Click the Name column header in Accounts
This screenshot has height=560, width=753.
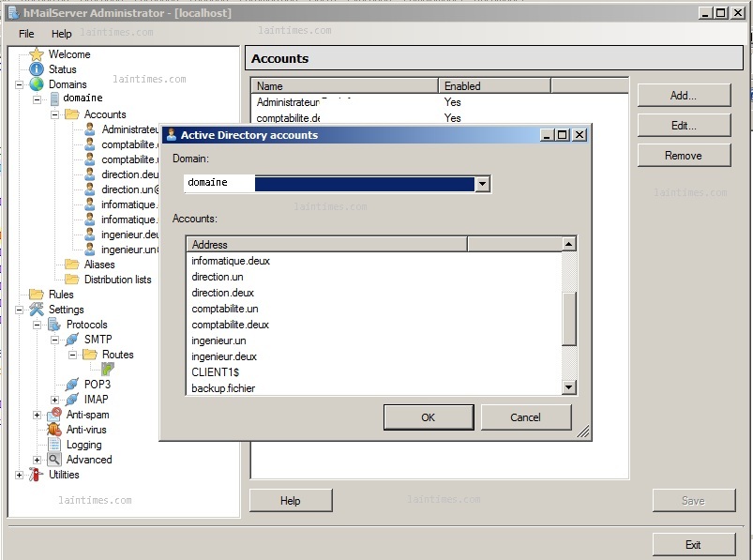click(x=345, y=86)
